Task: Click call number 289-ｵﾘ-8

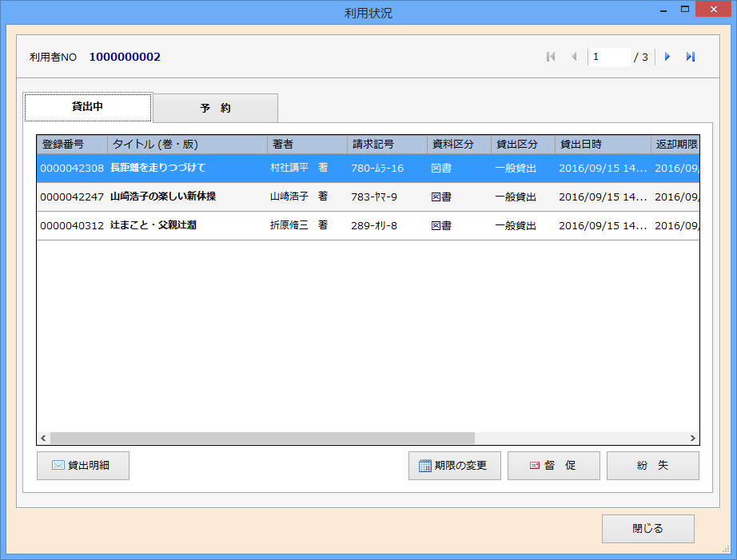Action: pyautogui.click(x=374, y=225)
